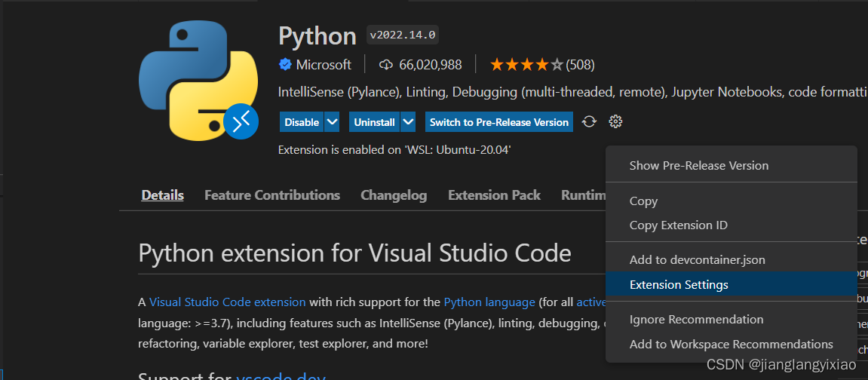Choose Add to devcontainer.json
This screenshot has height=380, width=868.
697,260
